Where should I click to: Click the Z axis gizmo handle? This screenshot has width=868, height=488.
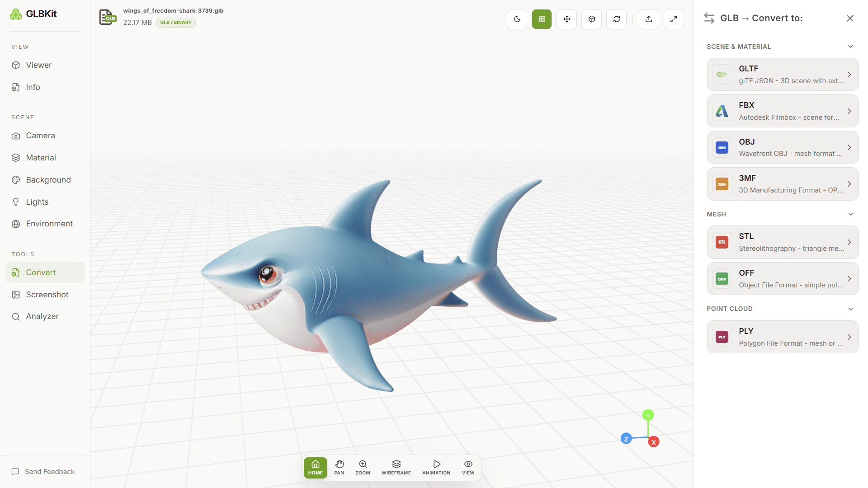pyautogui.click(x=626, y=439)
